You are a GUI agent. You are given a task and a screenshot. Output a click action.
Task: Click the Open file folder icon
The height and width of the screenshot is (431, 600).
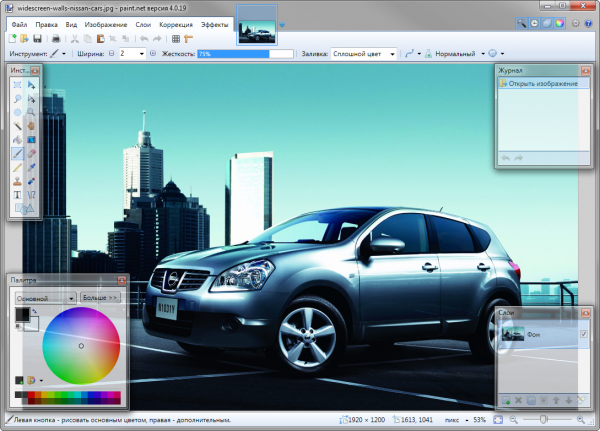click(x=24, y=38)
